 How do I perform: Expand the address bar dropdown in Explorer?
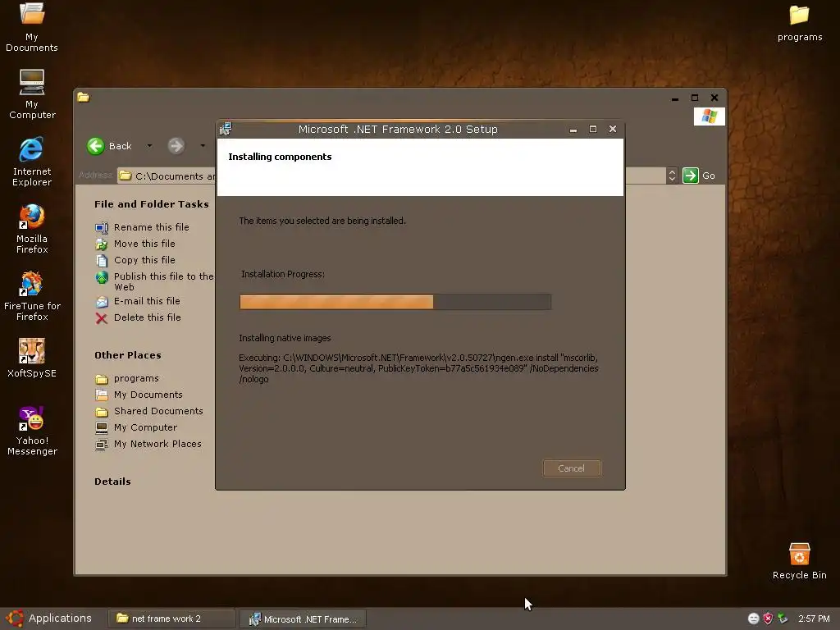[x=672, y=176]
